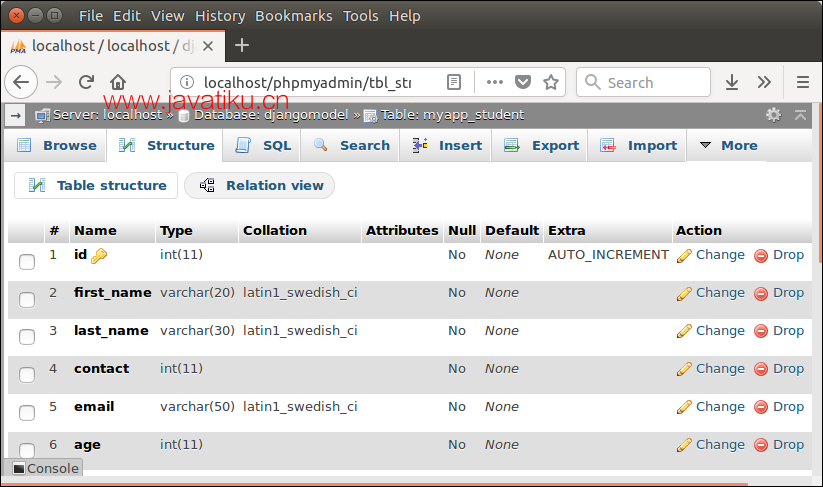
Task: Click Change link for email column
Action: pyautogui.click(x=720, y=407)
